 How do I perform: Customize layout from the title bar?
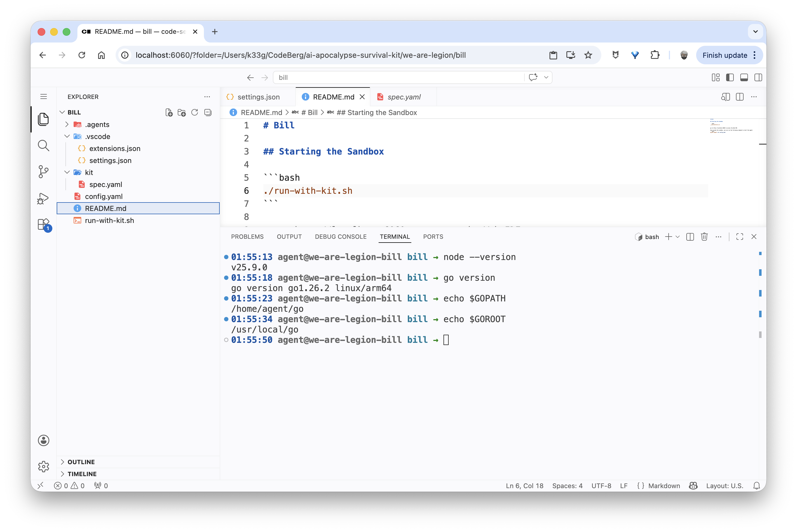(x=716, y=77)
